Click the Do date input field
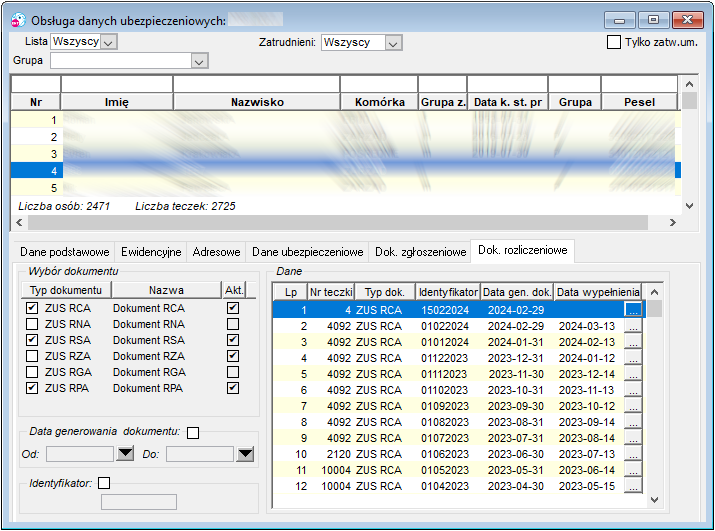 click(x=200, y=454)
